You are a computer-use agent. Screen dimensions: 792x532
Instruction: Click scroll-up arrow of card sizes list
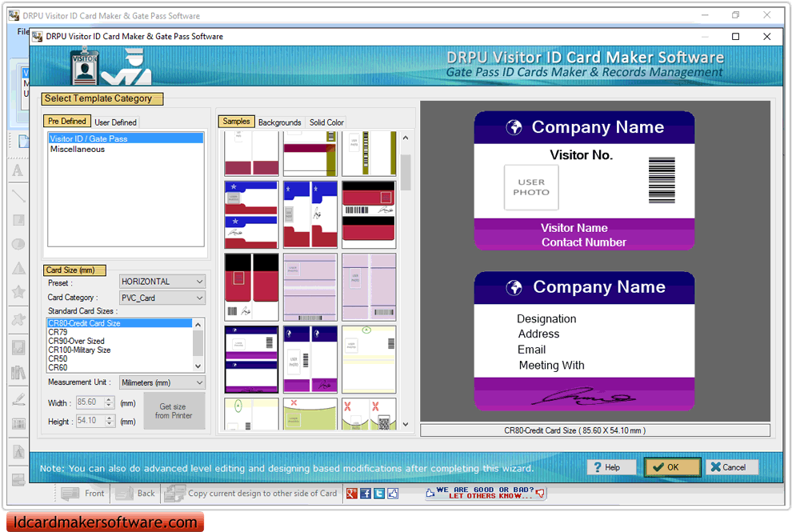[198, 324]
